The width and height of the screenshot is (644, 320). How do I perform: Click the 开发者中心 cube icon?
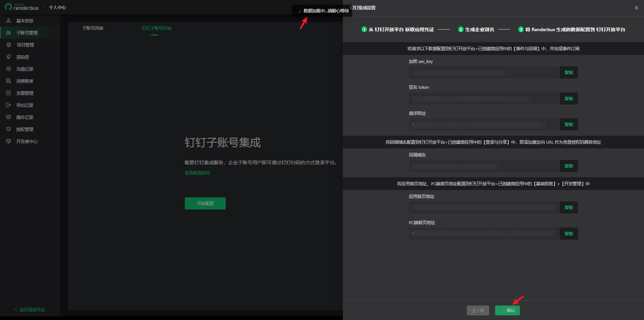coord(9,141)
